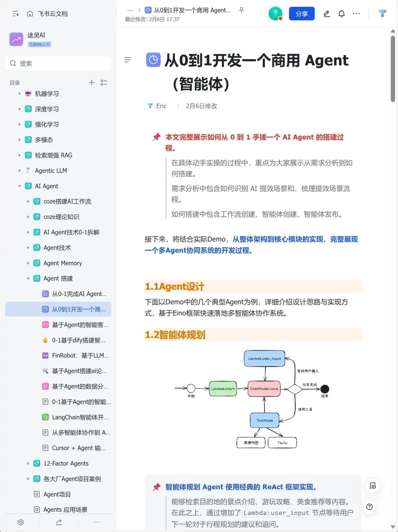Toggle the directory expand/collapse-all icon

coord(104,83)
